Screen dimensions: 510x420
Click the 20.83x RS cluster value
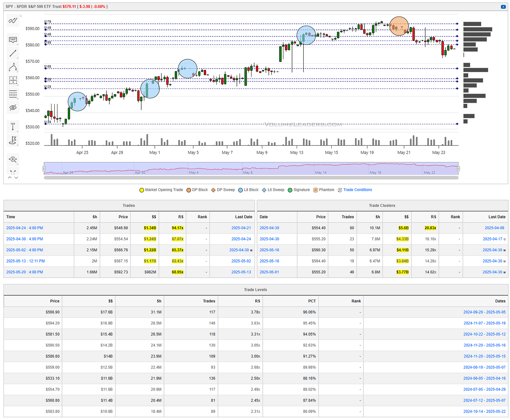(430, 228)
